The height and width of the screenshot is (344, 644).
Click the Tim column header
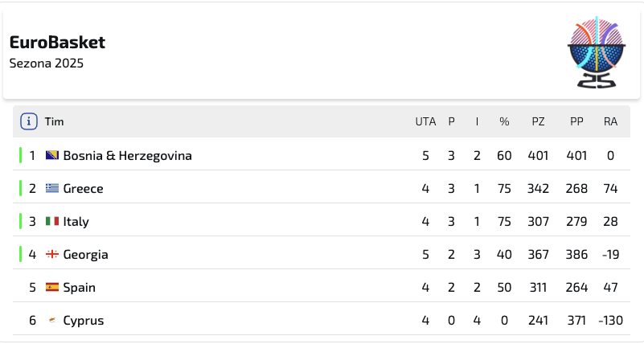click(54, 121)
